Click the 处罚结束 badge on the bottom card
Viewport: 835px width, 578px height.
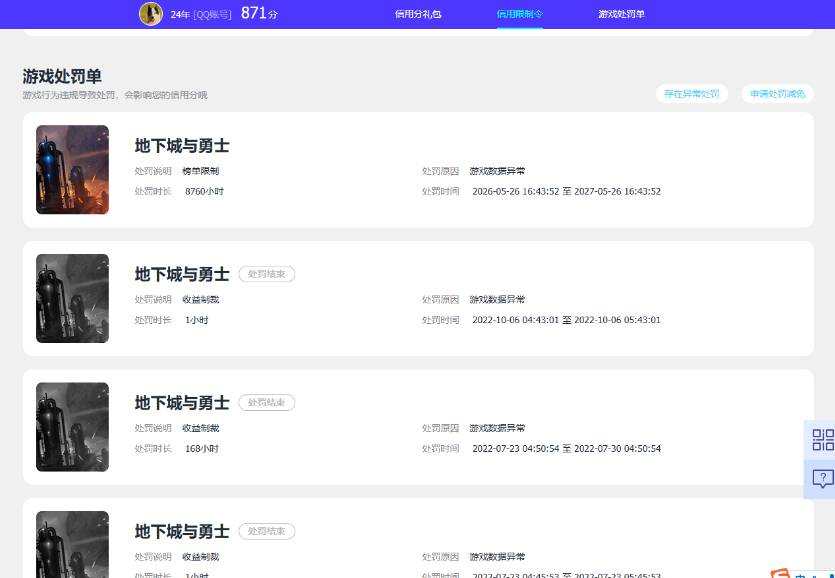coord(267,531)
